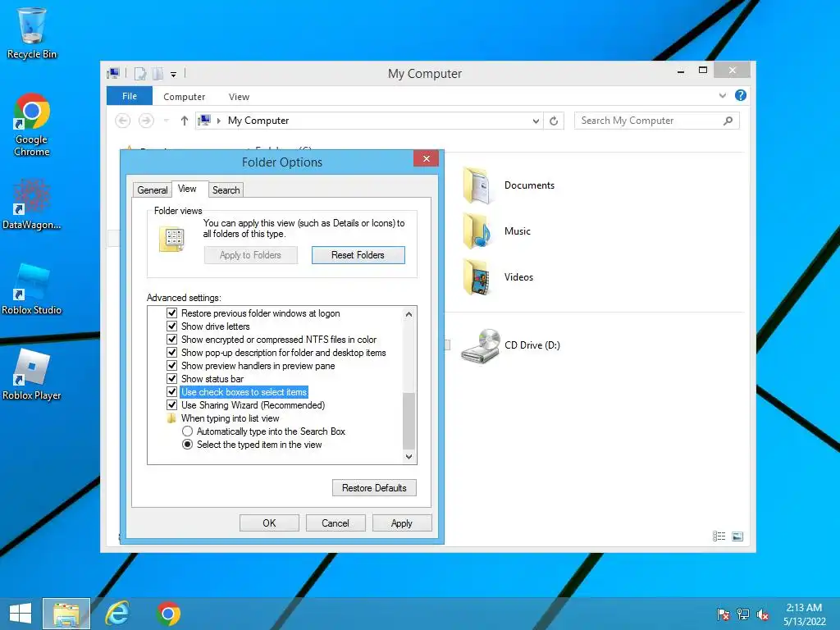Toggle Show pop-up description checkbox
Screen dimensions: 840x630
click(x=172, y=353)
